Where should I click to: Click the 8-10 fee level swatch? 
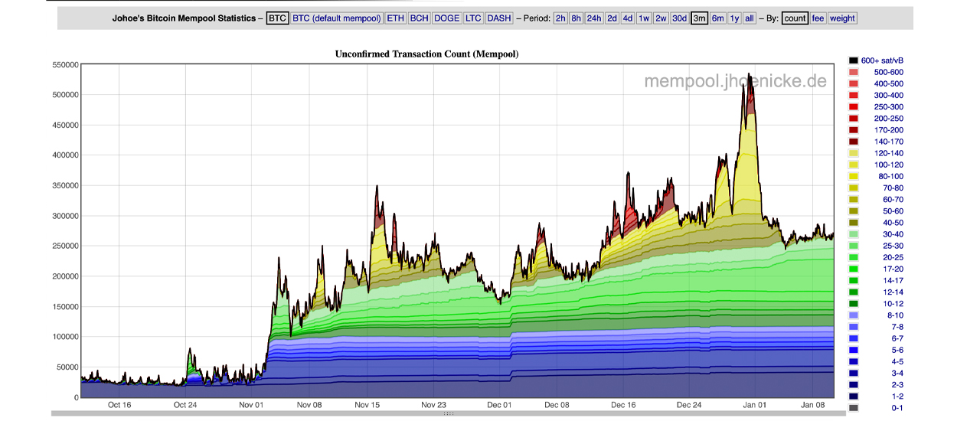[x=854, y=315]
